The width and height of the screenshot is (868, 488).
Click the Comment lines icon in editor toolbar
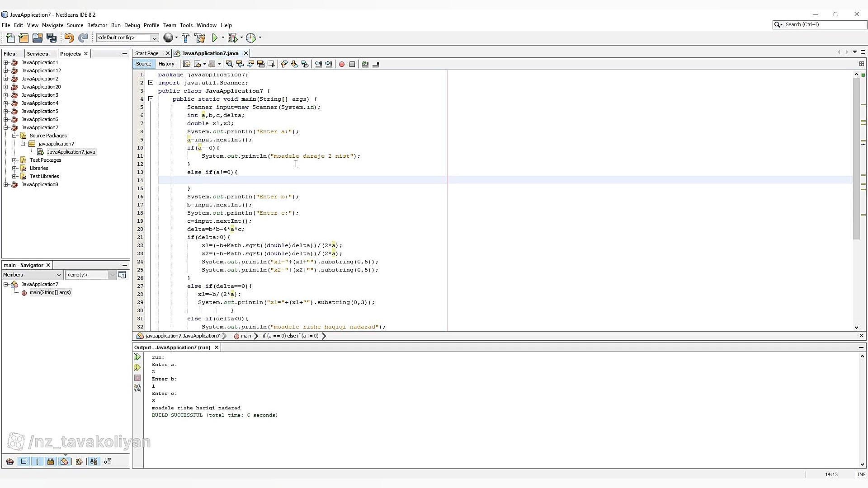(x=365, y=64)
